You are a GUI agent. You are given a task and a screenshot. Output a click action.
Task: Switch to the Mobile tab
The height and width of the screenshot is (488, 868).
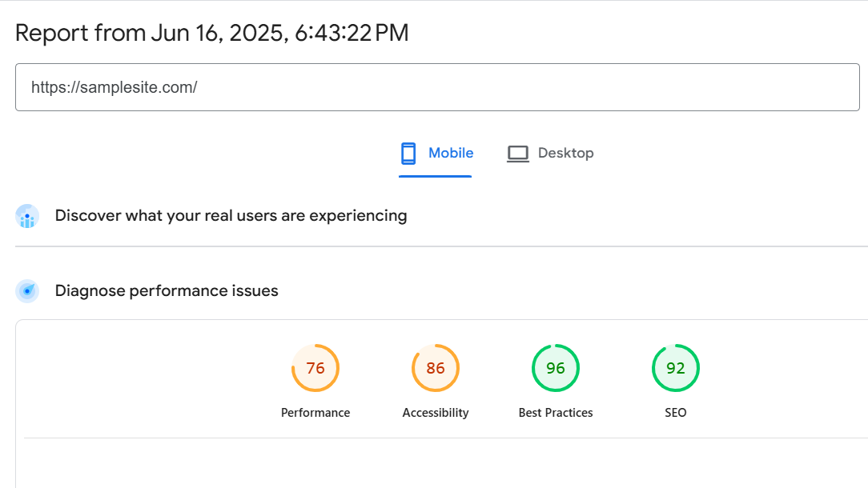tap(436, 153)
